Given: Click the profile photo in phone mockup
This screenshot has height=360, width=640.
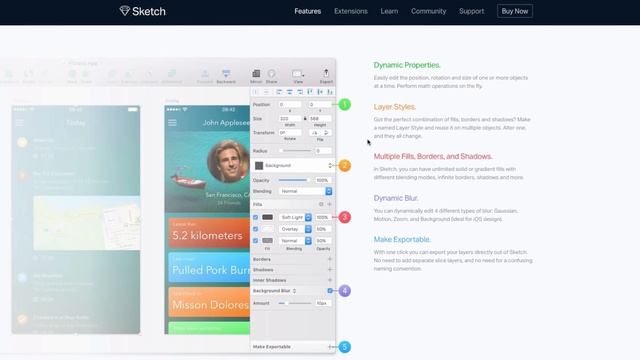Looking at the screenshot, I should point(228,161).
